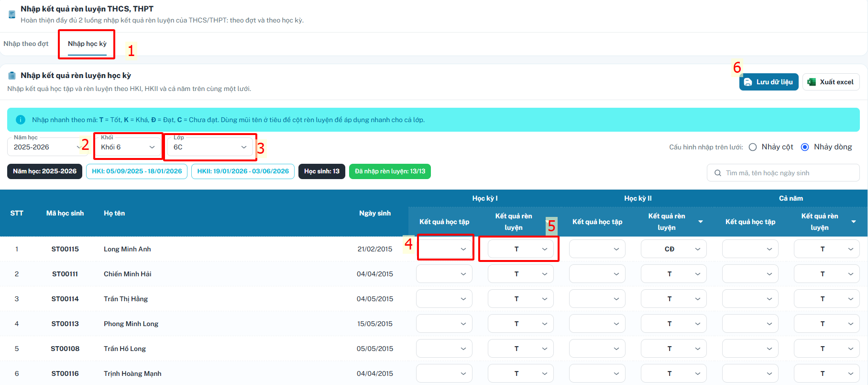
Task: Click Đã nhập rèn luyện: 13/13 badge
Action: click(x=390, y=171)
